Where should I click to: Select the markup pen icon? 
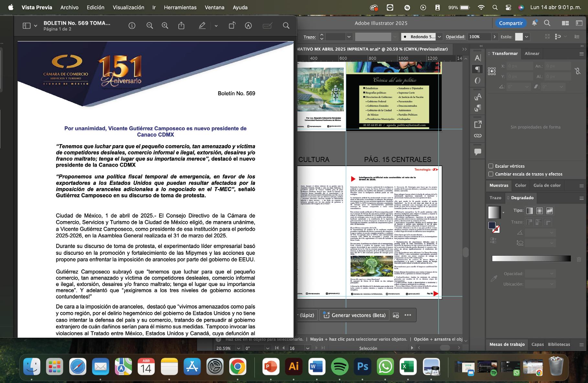tap(202, 26)
